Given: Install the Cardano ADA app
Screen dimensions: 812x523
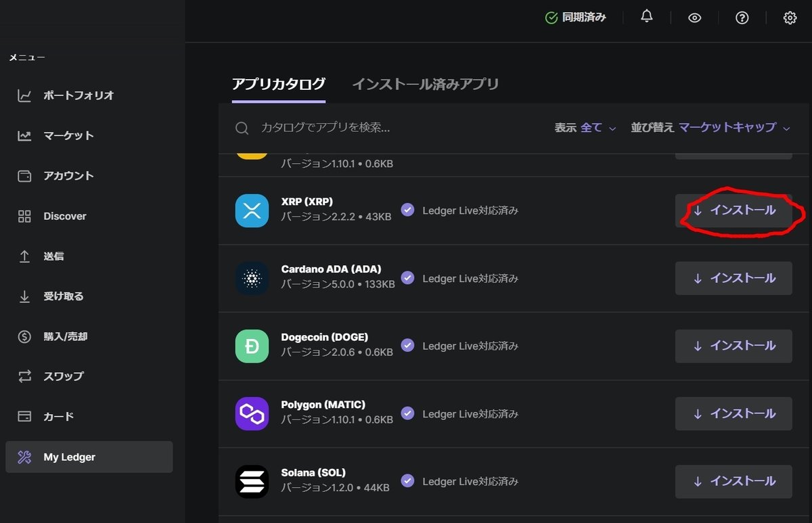Looking at the screenshot, I should (x=734, y=278).
